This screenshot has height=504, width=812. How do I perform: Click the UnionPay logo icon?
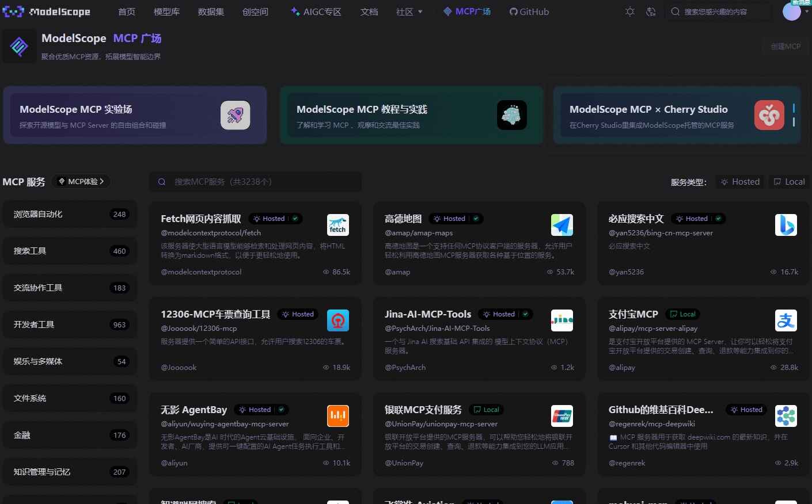point(561,416)
